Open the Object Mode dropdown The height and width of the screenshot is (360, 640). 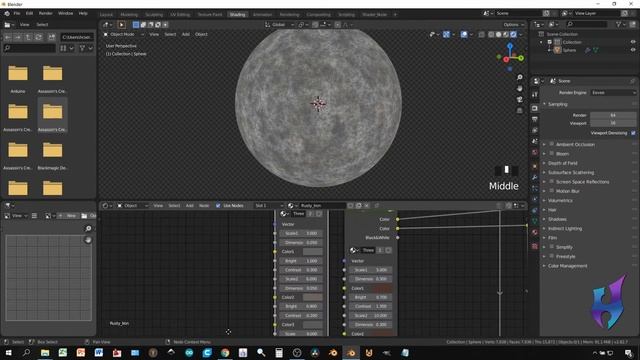(124, 34)
